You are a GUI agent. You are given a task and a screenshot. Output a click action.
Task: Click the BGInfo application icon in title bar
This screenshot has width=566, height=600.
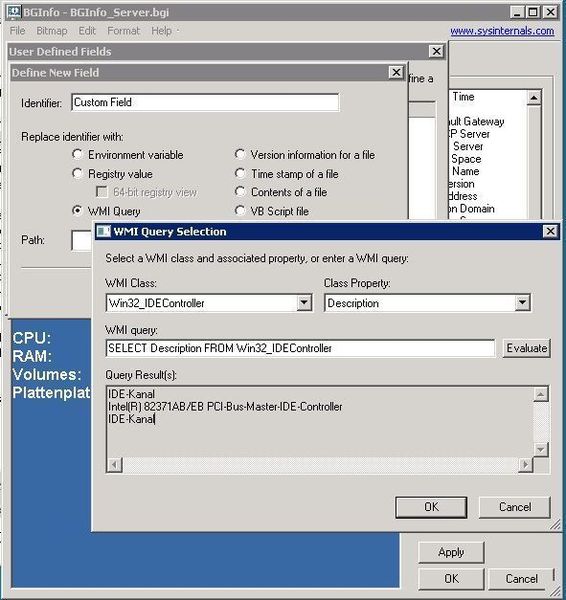pyautogui.click(x=14, y=12)
